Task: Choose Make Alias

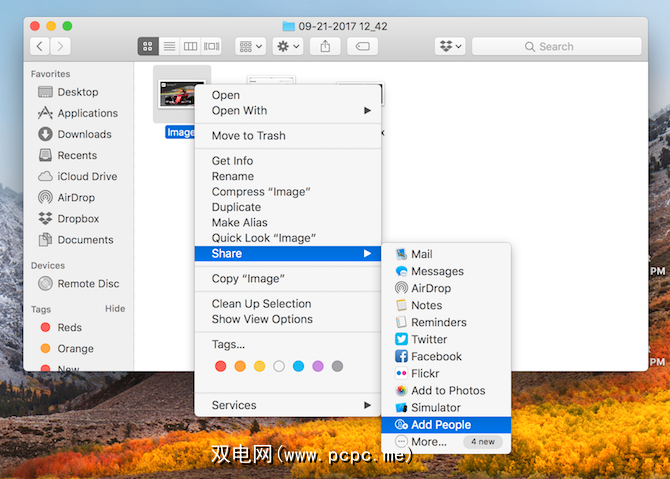Action: click(288, 222)
